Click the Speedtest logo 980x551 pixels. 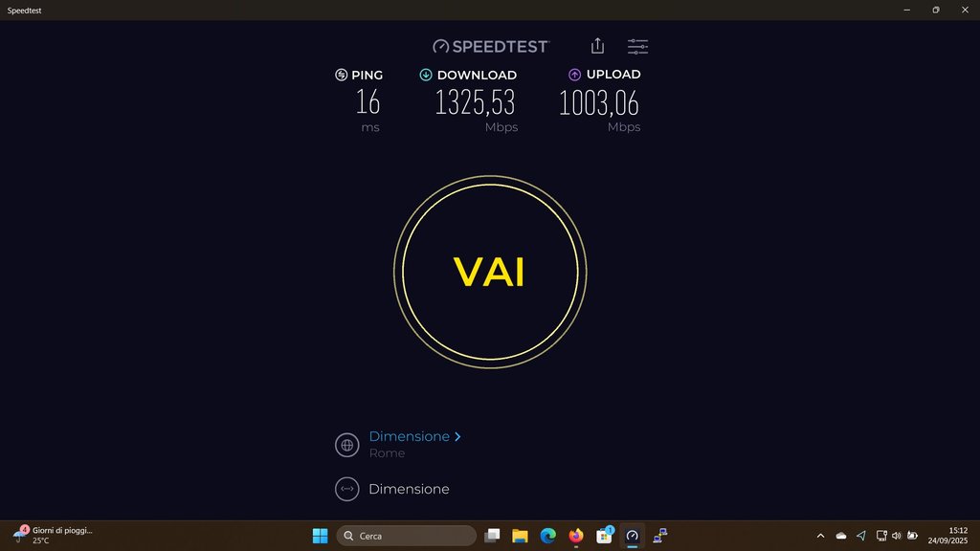point(491,46)
